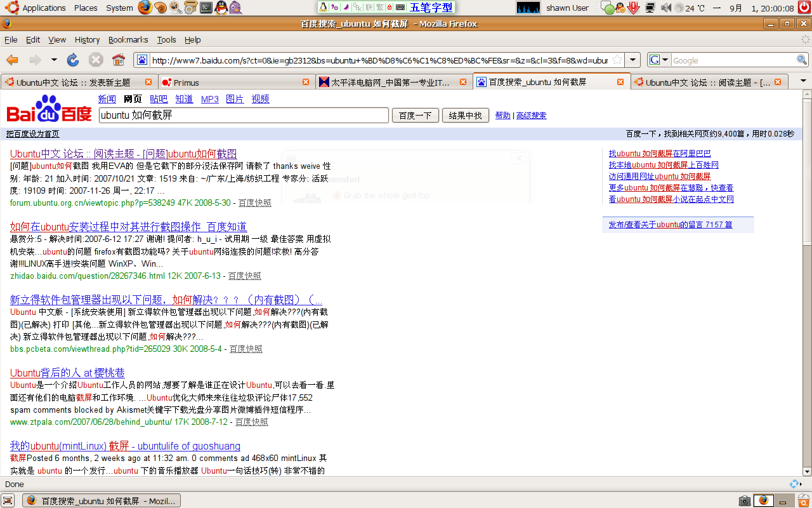
Task: Click the 五笔字型 input method indicator
Action: click(x=431, y=8)
